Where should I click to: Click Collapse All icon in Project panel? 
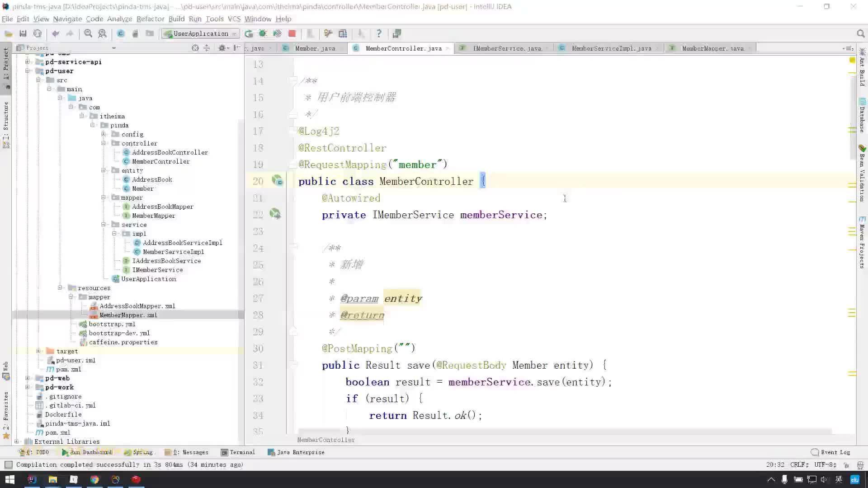tap(207, 48)
